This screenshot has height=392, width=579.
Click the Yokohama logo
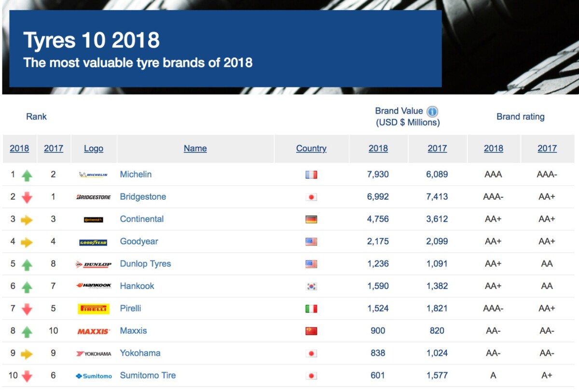pos(94,353)
